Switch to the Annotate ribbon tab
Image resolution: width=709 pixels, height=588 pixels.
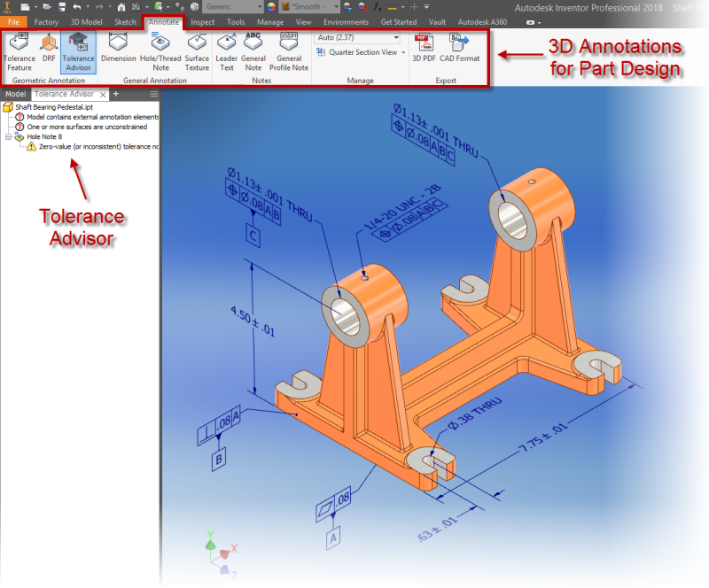pyautogui.click(x=162, y=22)
